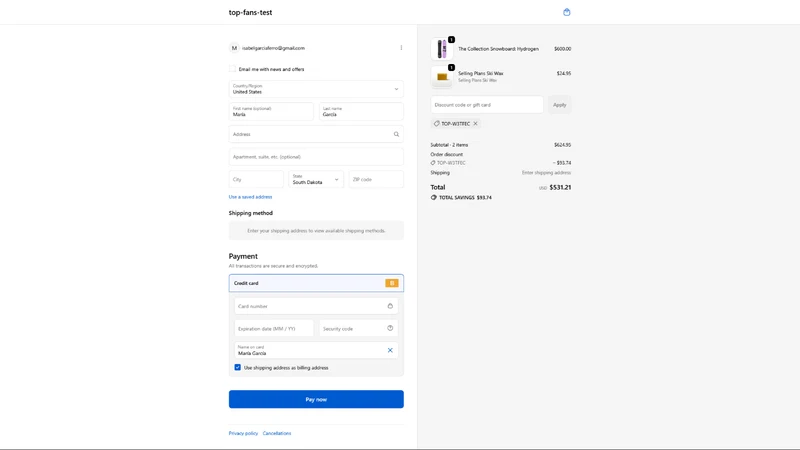The height and width of the screenshot is (450, 800).
Task: Clear the name on card field
Action: coord(390,350)
